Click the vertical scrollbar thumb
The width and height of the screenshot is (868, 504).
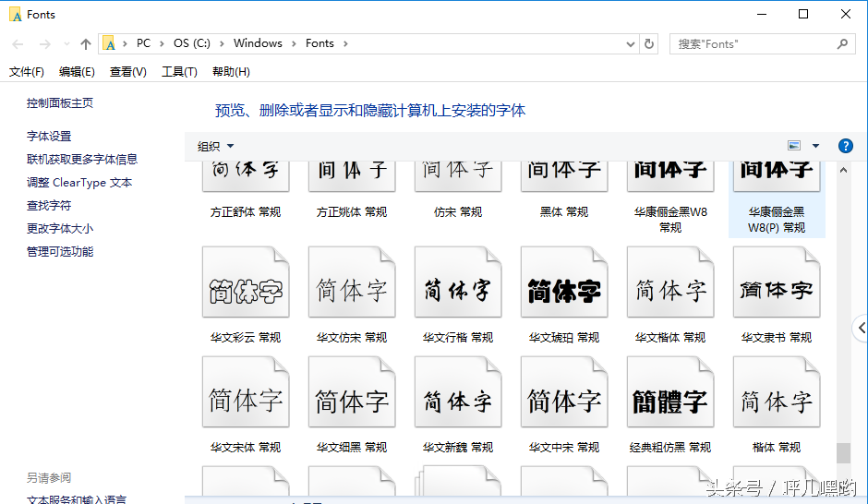pyautogui.click(x=843, y=453)
